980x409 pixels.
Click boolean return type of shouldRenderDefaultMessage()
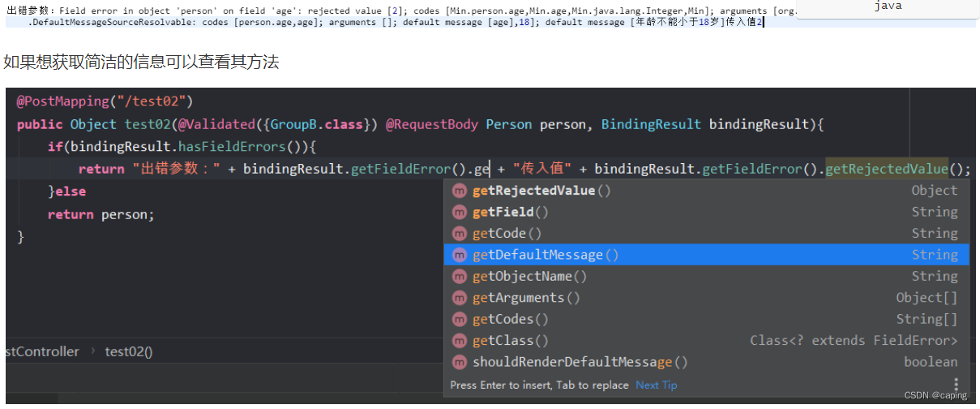click(x=931, y=363)
